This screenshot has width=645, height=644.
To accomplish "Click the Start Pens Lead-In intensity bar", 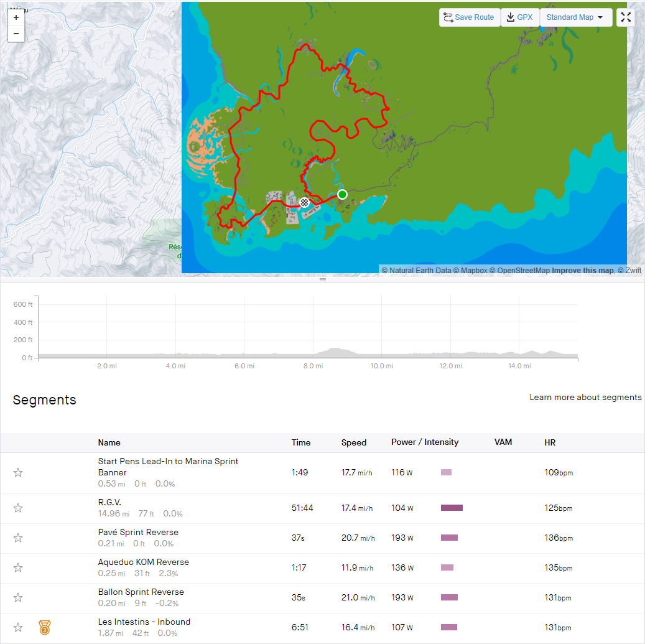I will coord(447,472).
